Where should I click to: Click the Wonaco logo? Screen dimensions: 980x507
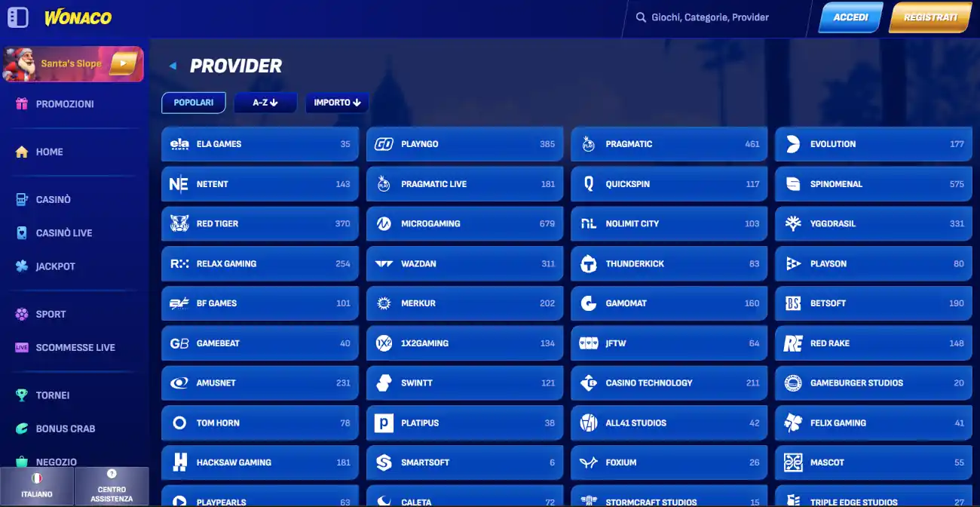pyautogui.click(x=78, y=17)
